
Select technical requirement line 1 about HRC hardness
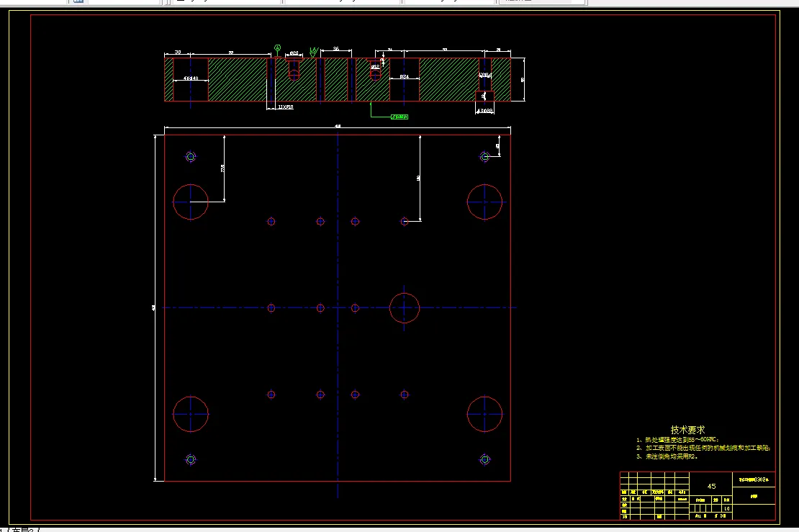[x=677, y=439]
